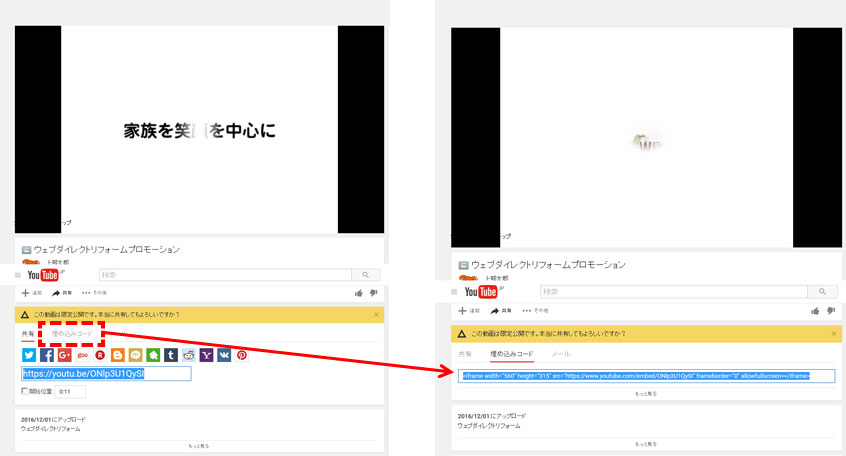
Task: Like the video in right panel
Action: 815,311
